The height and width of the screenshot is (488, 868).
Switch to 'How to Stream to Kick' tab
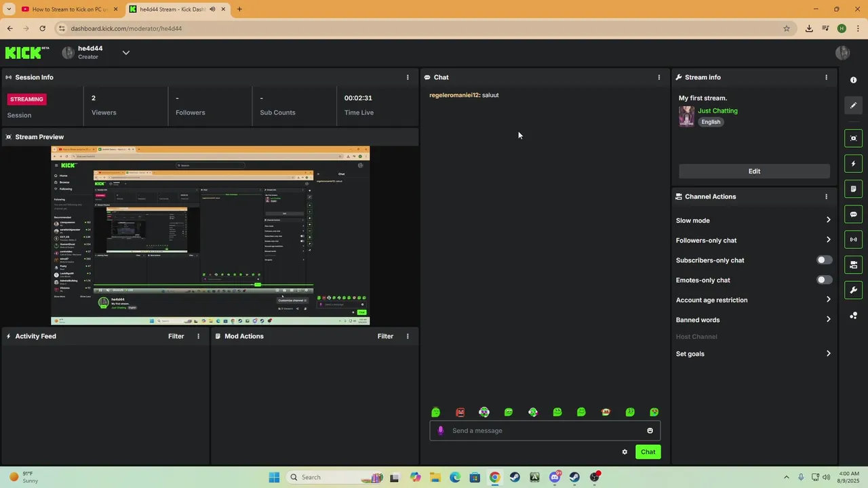(70, 9)
